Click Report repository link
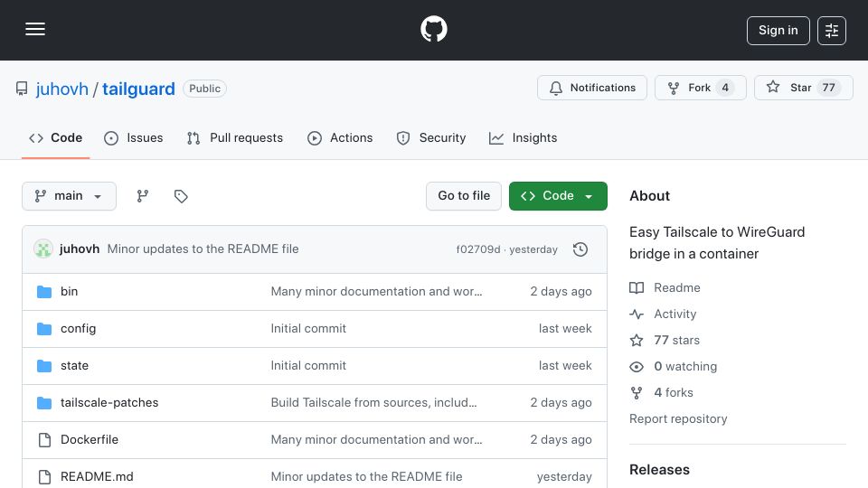This screenshot has height=488, width=868. pos(678,418)
